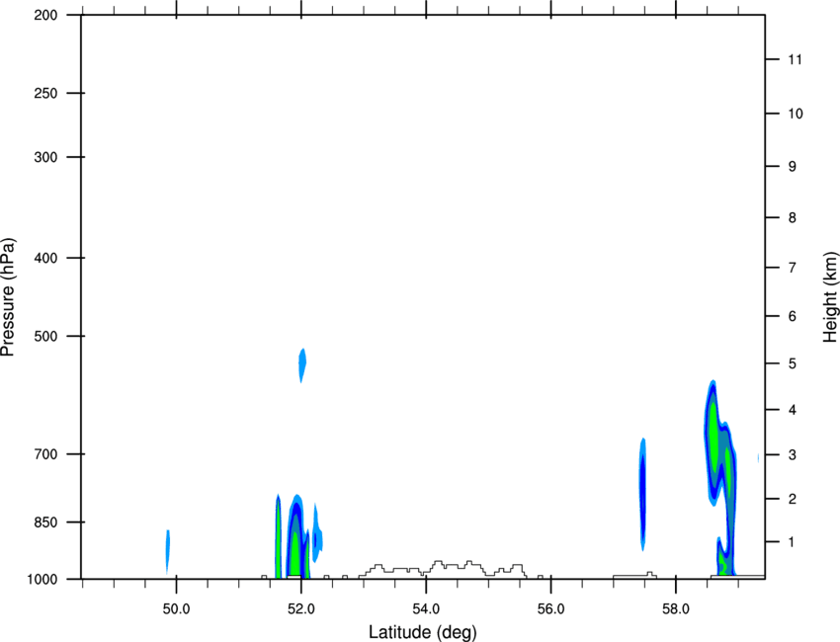Click the light blue streak near latitude 50

pos(168,551)
